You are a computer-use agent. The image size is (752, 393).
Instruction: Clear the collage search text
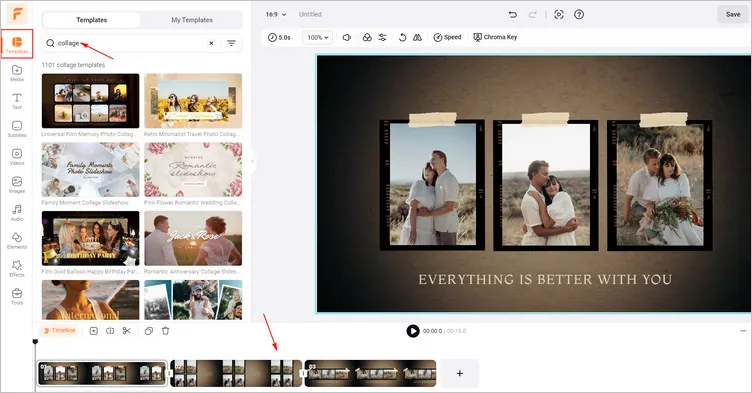211,43
